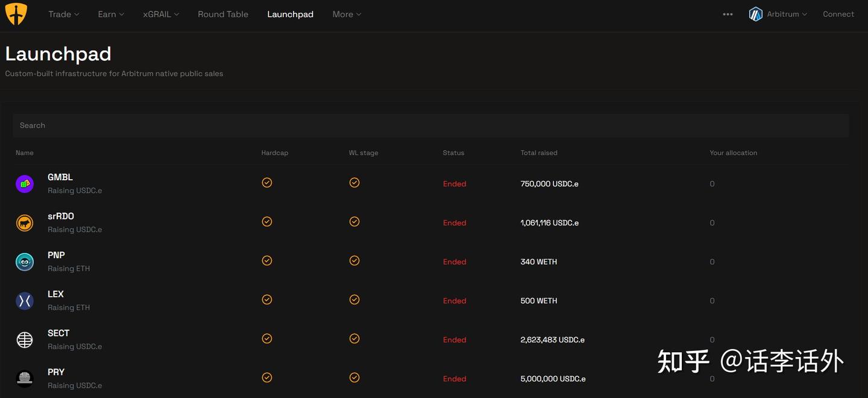
Task: Click the Your allocation column header
Action: pos(734,153)
